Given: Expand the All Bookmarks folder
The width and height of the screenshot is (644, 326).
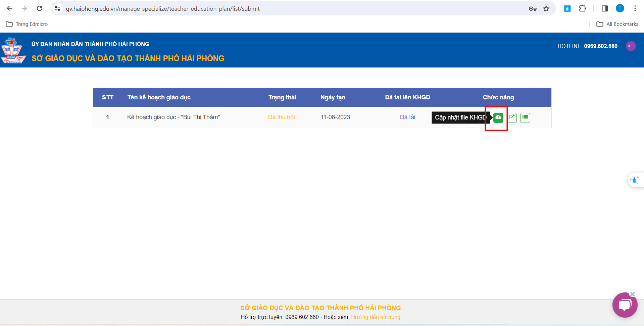Looking at the screenshot, I should click(617, 24).
